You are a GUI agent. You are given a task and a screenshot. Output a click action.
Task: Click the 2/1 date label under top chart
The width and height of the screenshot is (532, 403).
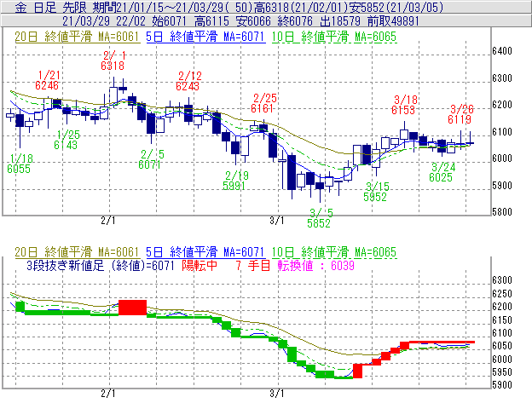tap(108, 221)
